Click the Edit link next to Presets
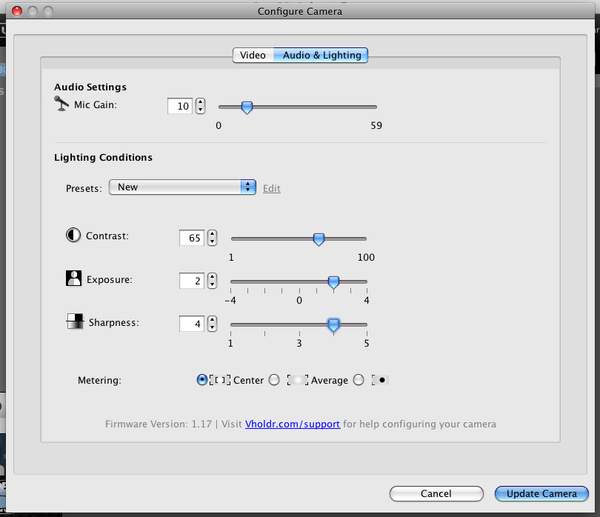This screenshot has width=600, height=517. pyautogui.click(x=272, y=188)
